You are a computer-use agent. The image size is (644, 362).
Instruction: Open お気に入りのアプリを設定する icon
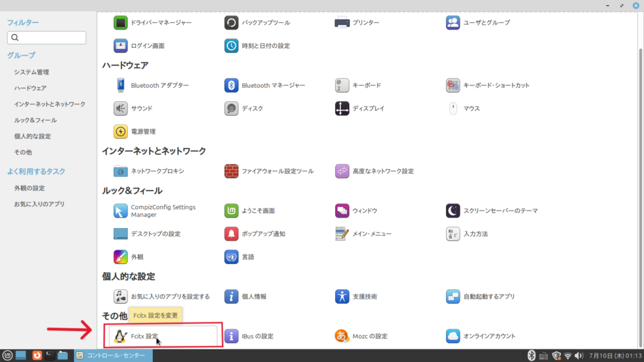120,297
